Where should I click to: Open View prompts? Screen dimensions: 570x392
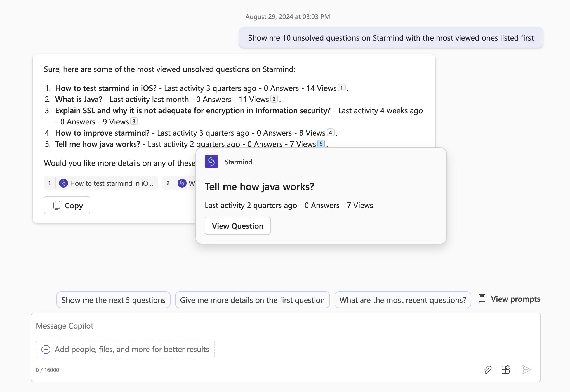tap(509, 299)
